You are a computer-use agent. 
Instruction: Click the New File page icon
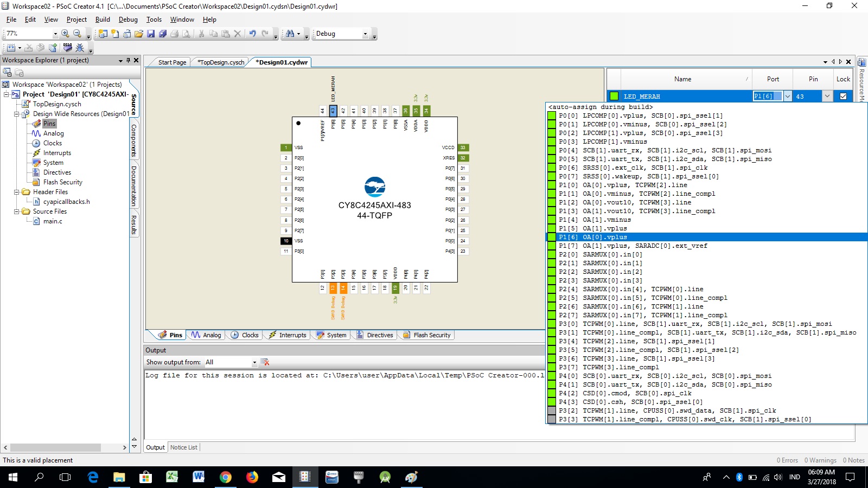[115, 34]
